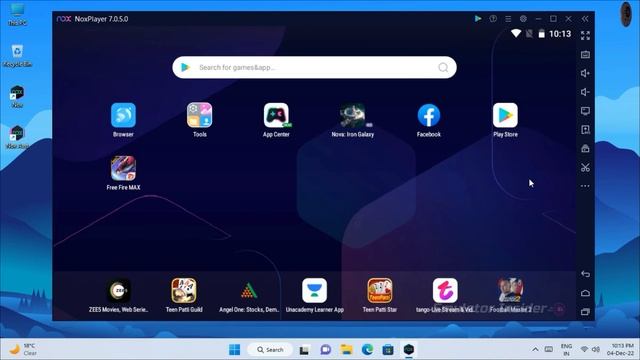Open Task View on taskbar
640x360 pixels.
(x=304, y=350)
